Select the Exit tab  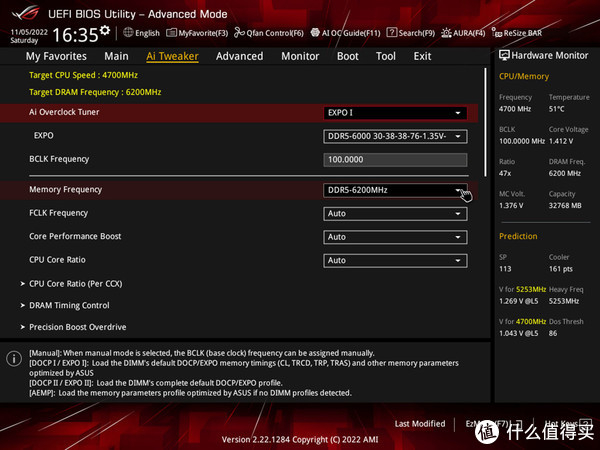(x=422, y=56)
